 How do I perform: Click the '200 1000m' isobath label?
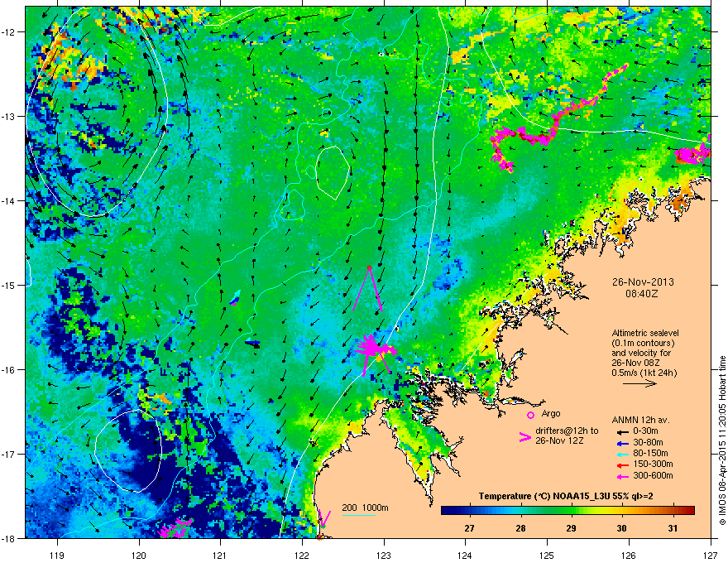365,508
